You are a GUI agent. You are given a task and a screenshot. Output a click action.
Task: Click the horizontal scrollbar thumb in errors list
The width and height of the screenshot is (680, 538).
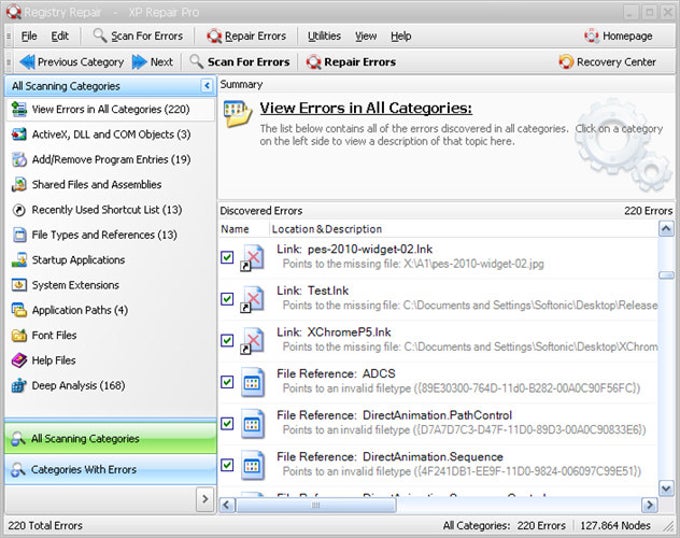316,505
